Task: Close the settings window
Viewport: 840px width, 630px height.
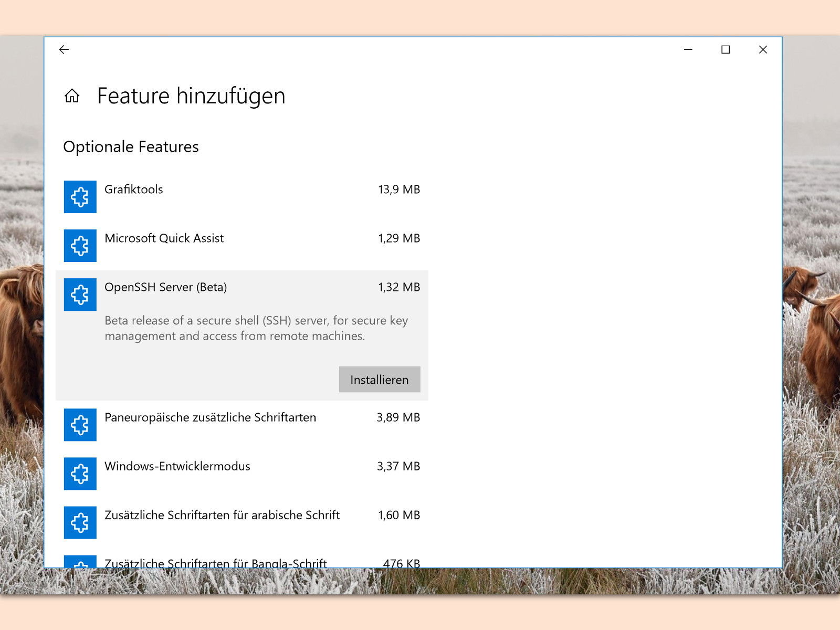Action: point(763,49)
